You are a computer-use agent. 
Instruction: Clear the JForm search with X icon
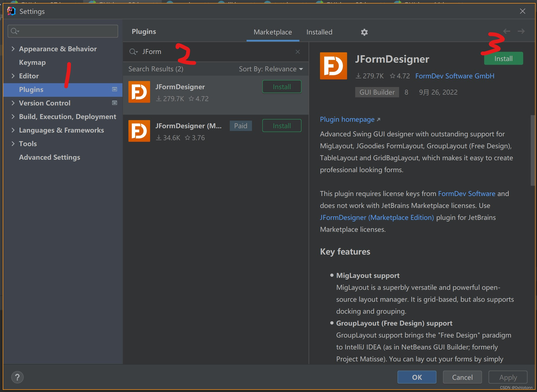297,52
